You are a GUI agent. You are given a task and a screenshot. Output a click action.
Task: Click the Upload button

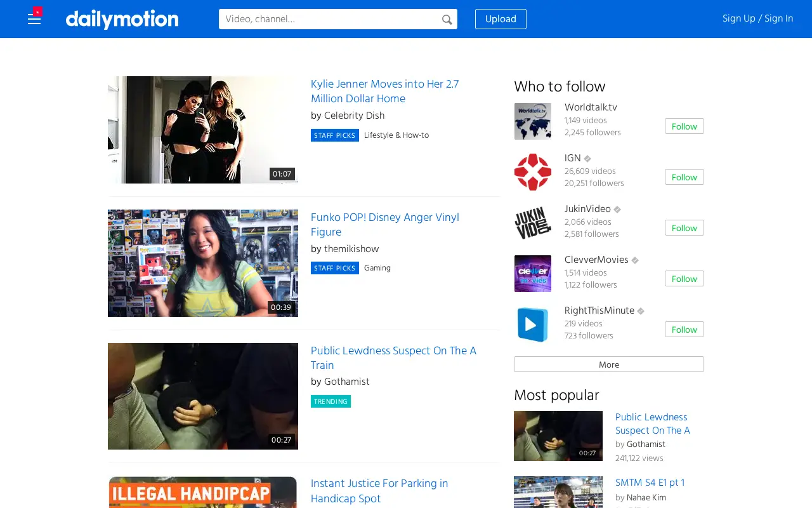(501, 19)
